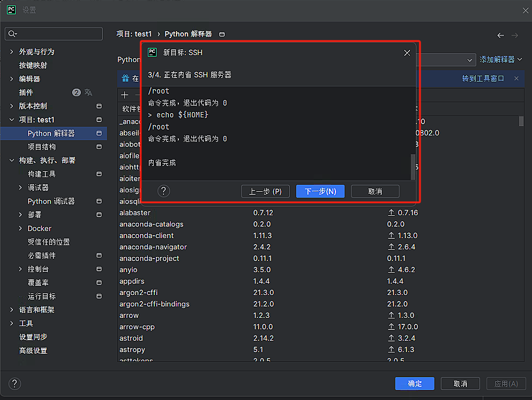
Task: Collapse the 构建、执行、部署 section
Action: (12, 161)
